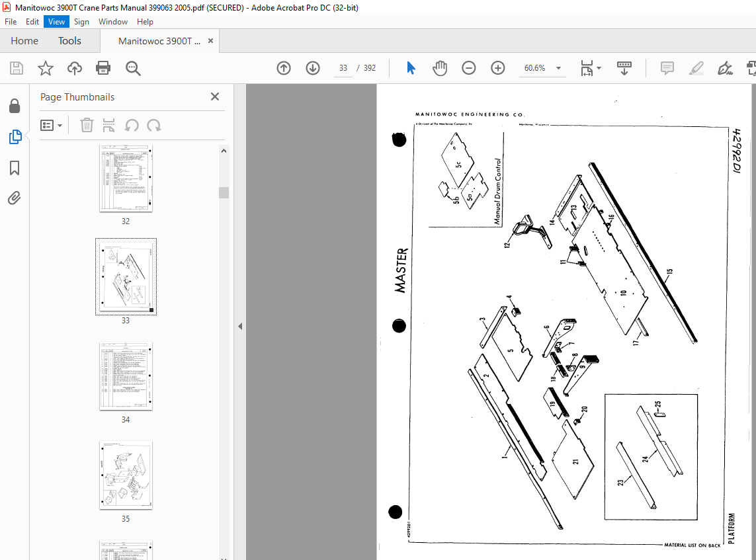Select the Hand pan tool
Screen dimensions: 756x560
coord(440,68)
